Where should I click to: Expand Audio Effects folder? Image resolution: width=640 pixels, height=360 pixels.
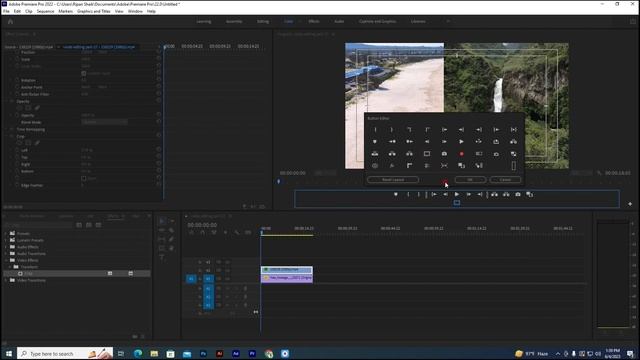pyautogui.click(x=6, y=247)
